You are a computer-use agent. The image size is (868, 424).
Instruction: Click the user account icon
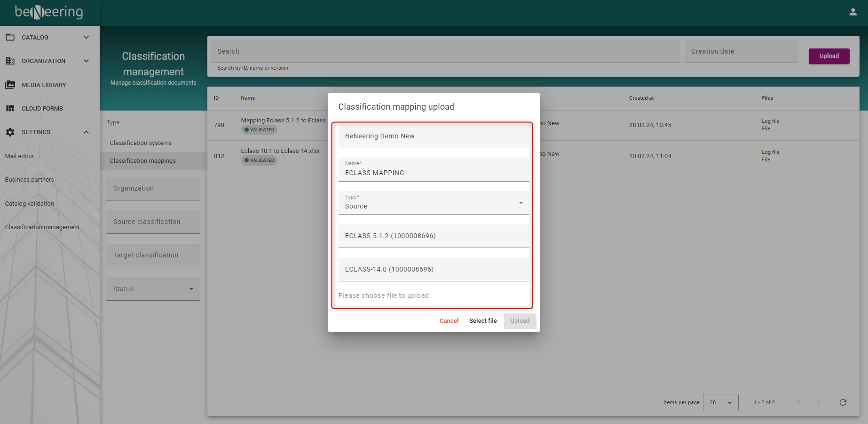coord(852,12)
